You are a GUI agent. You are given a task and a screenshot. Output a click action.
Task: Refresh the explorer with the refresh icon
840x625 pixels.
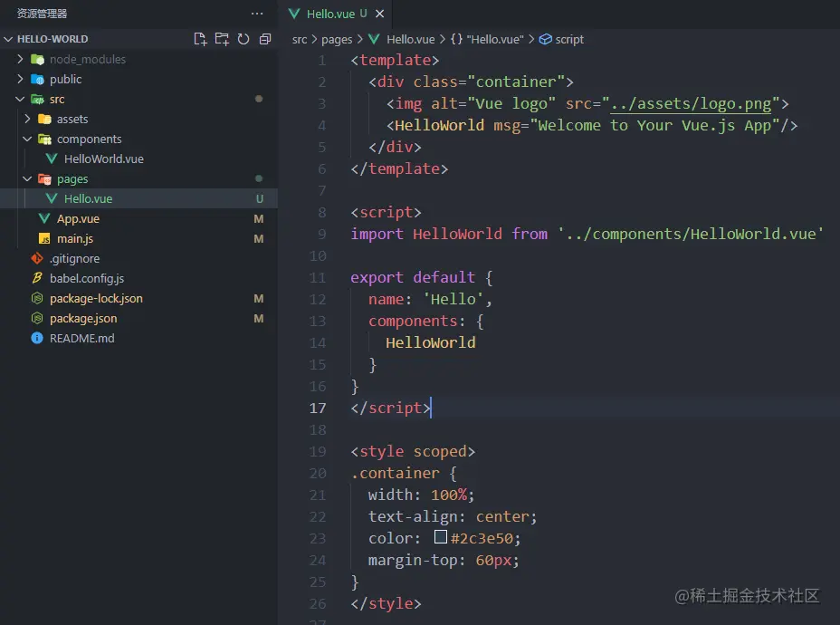point(243,39)
